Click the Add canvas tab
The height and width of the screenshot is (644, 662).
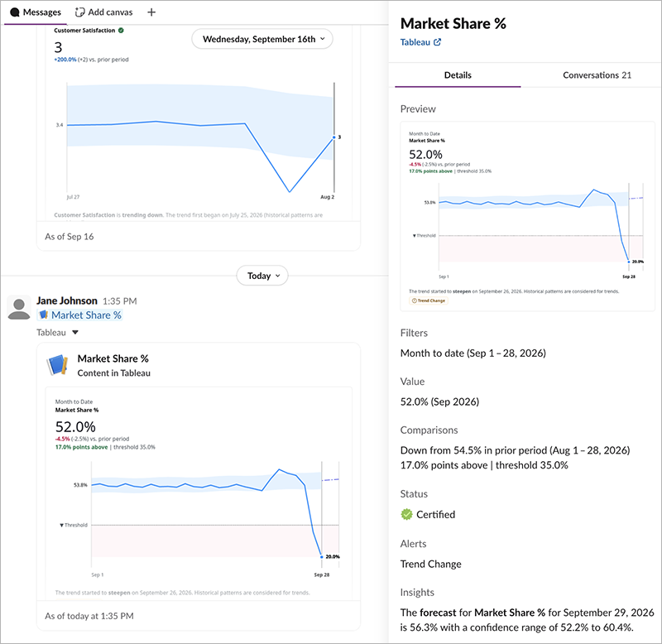104,12
